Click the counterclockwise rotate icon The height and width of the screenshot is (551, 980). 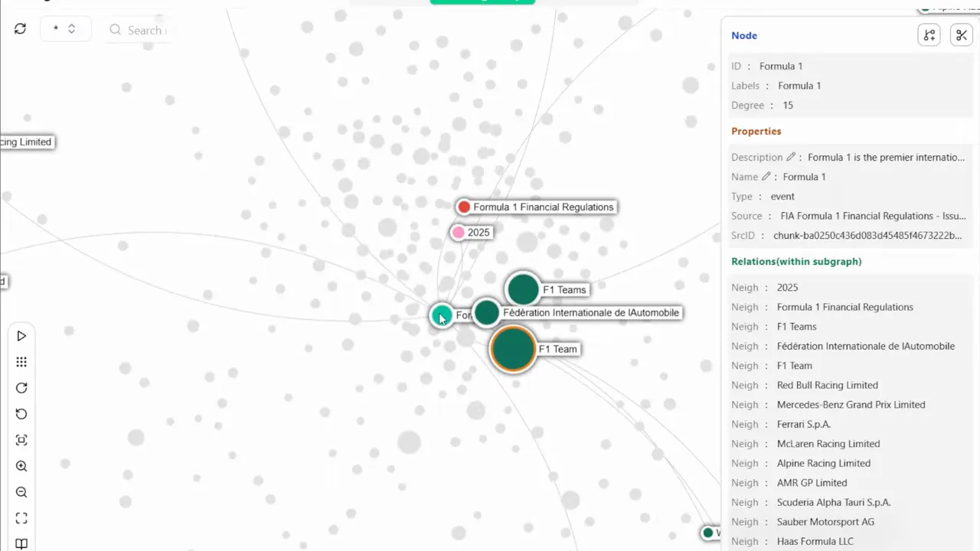coord(21,414)
